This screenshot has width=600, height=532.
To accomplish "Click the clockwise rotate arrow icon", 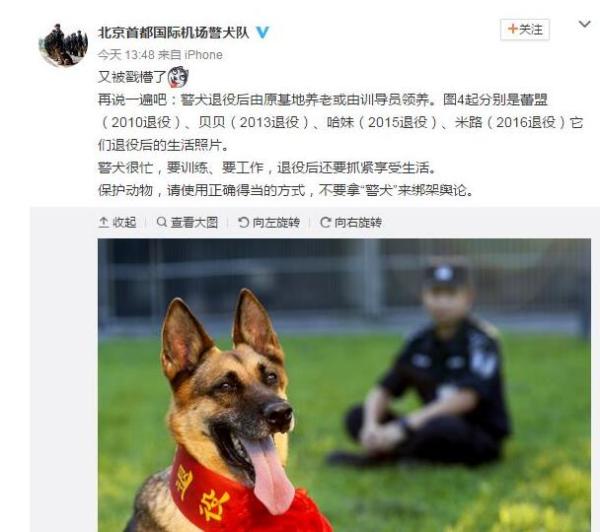I will point(325,222).
